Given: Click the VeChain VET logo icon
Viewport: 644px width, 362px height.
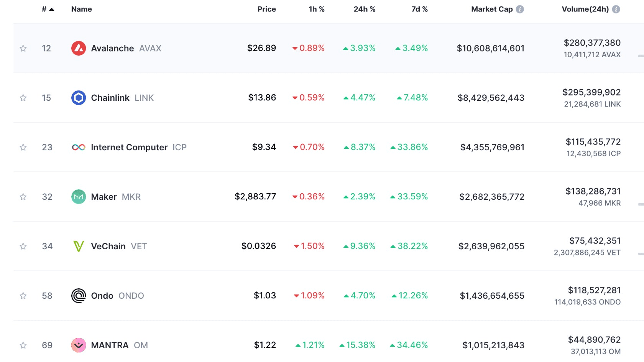Looking at the screenshot, I should pyautogui.click(x=79, y=246).
